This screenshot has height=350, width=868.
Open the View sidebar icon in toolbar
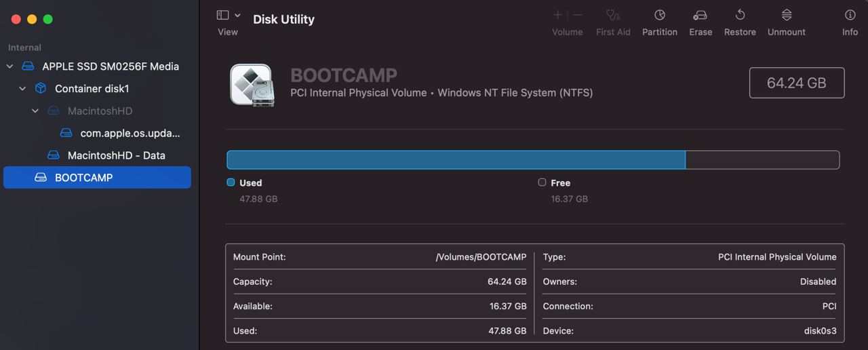click(222, 15)
